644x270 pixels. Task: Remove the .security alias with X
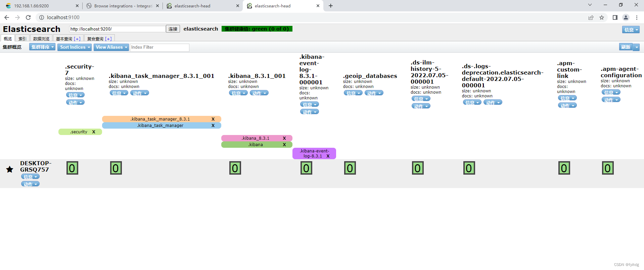(x=94, y=132)
